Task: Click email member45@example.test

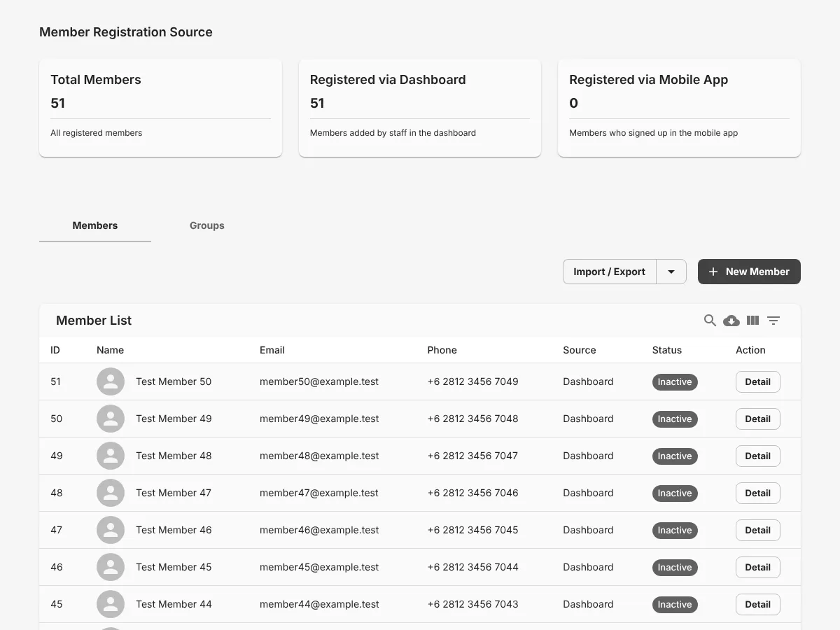Action: (319, 567)
